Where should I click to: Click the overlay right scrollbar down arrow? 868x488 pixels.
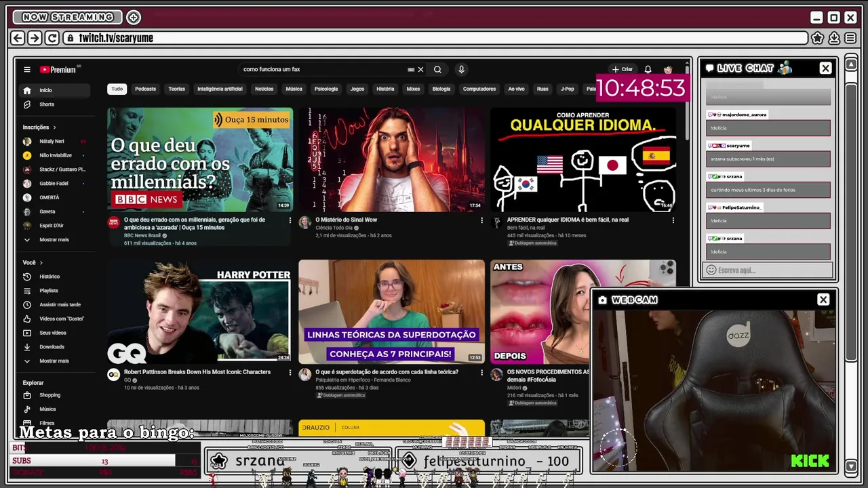click(851, 466)
